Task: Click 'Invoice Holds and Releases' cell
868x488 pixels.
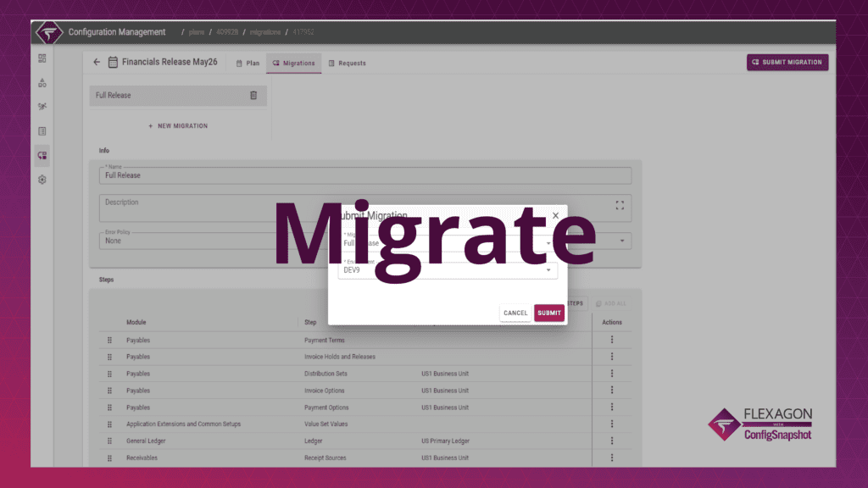Action: tap(339, 357)
